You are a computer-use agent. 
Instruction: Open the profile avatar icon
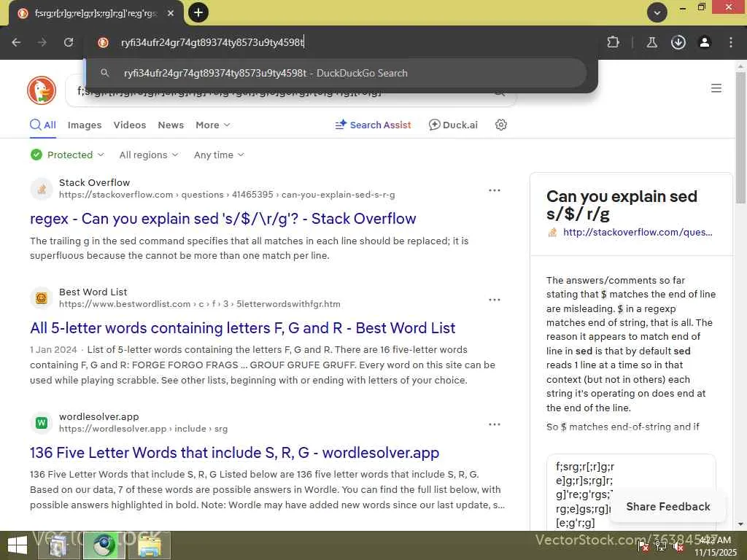704,42
